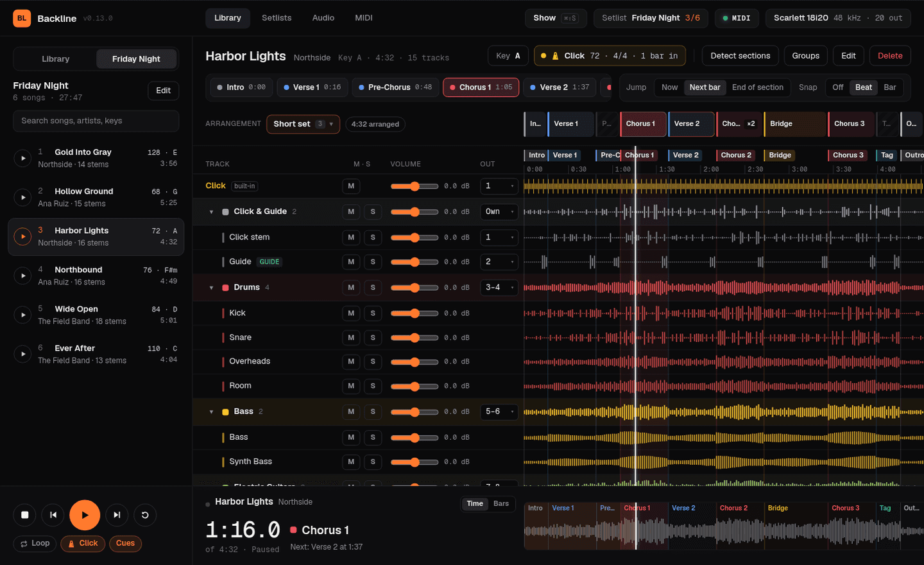The image size is (924, 565).
Task: Adjust the Click track volume slider
Action: point(415,186)
